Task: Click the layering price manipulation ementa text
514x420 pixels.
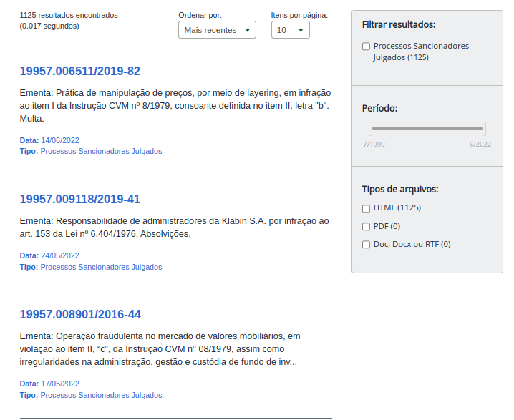Action: click(174, 105)
